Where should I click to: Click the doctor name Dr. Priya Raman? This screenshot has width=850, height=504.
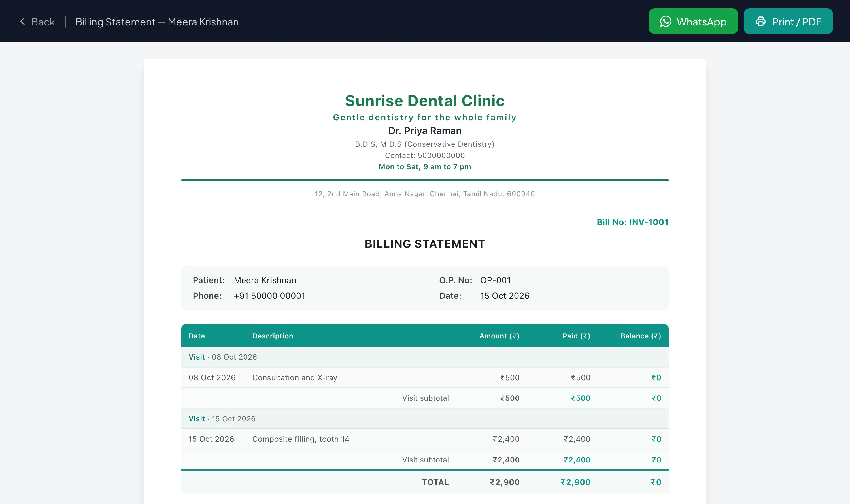click(425, 131)
